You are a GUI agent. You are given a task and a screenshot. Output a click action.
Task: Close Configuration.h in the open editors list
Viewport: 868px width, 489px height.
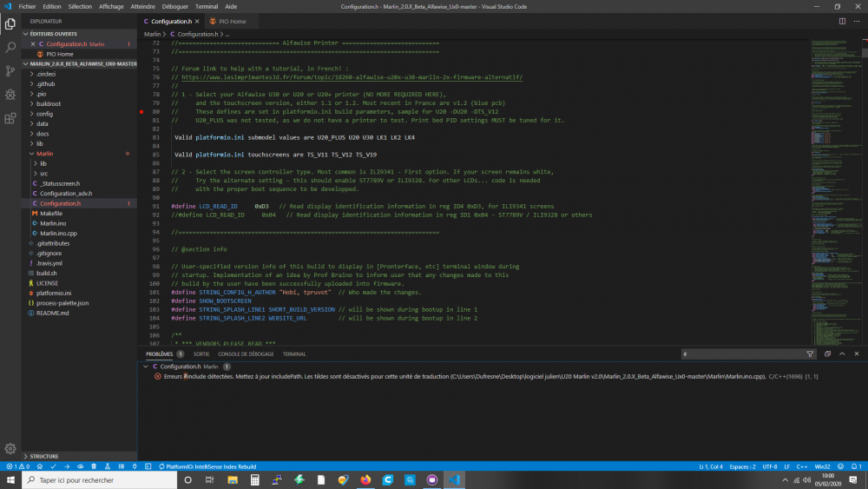point(33,43)
